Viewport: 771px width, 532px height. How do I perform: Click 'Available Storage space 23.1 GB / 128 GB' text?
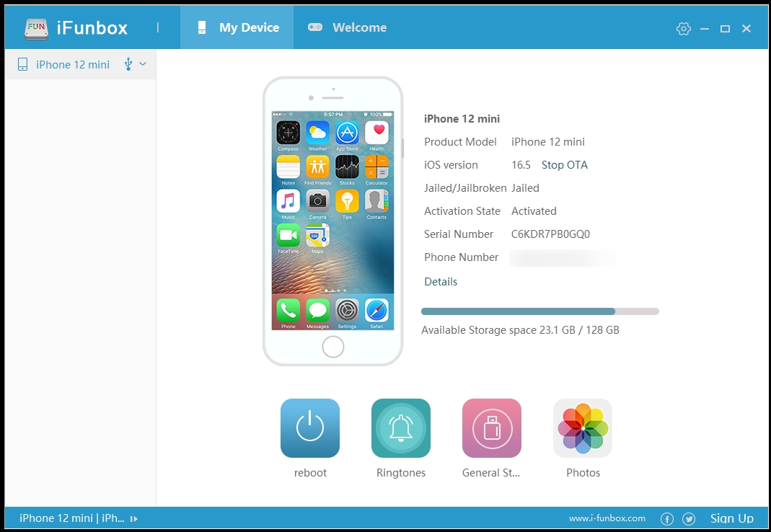[520, 330]
